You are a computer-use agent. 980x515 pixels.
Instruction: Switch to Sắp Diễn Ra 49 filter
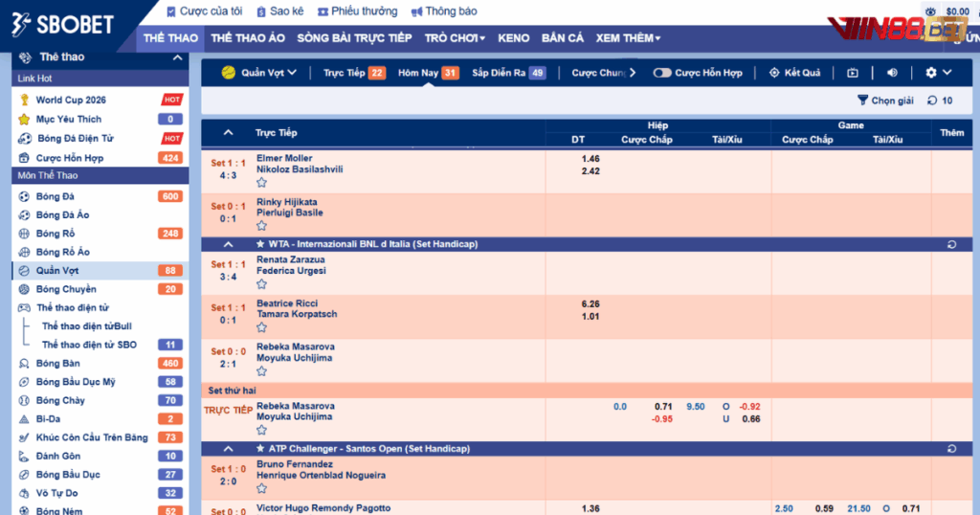[x=509, y=73]
